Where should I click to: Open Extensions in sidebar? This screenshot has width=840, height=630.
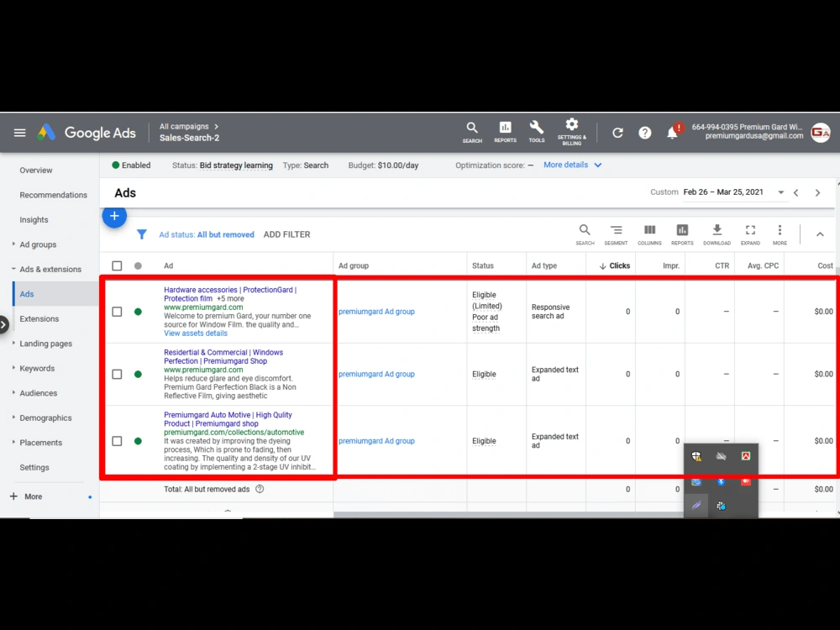point(39,318)
